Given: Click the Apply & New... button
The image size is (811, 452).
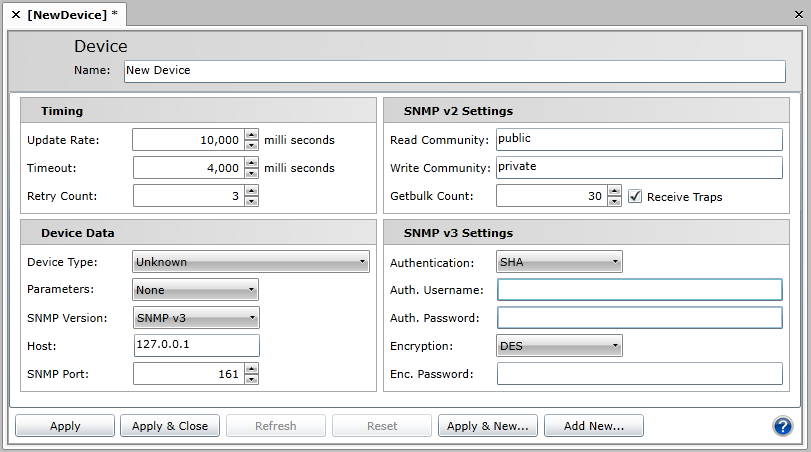Looking at the screenshot, I should point(488,426).
